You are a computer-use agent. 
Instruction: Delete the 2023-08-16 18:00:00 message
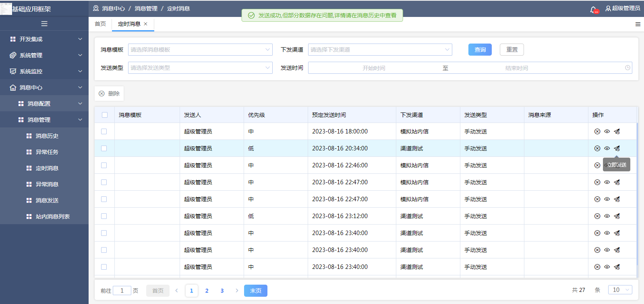click(x=597, y=131)
